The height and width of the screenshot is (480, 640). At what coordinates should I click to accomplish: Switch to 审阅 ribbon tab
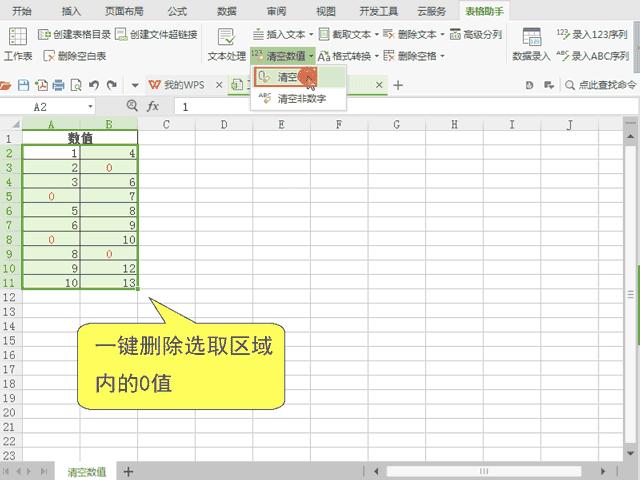[x=276, y=11]
